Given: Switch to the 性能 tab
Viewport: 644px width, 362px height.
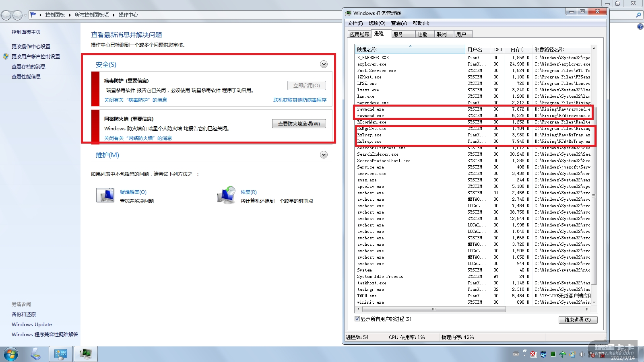Looking at the screenshot, I should point(424,34).
